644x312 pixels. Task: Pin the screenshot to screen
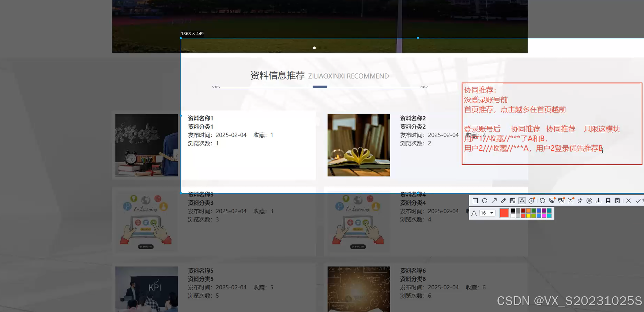click(580, 201)
